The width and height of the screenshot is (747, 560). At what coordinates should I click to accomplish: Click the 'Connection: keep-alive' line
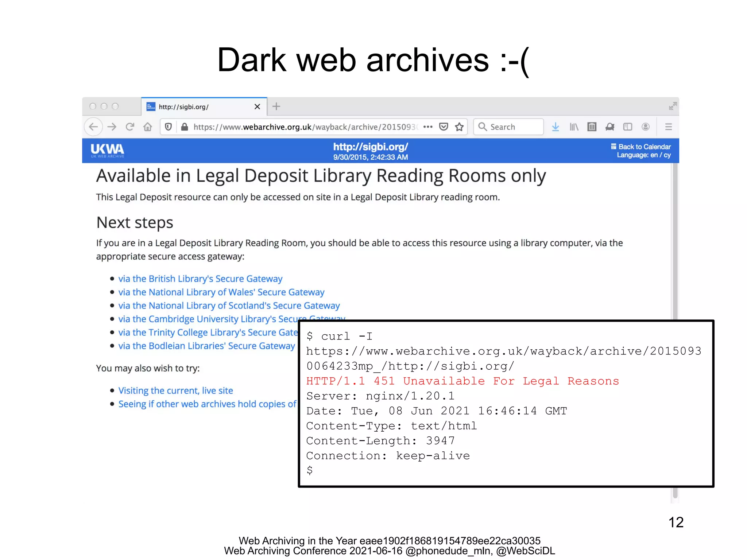click(x=388, y=456)
